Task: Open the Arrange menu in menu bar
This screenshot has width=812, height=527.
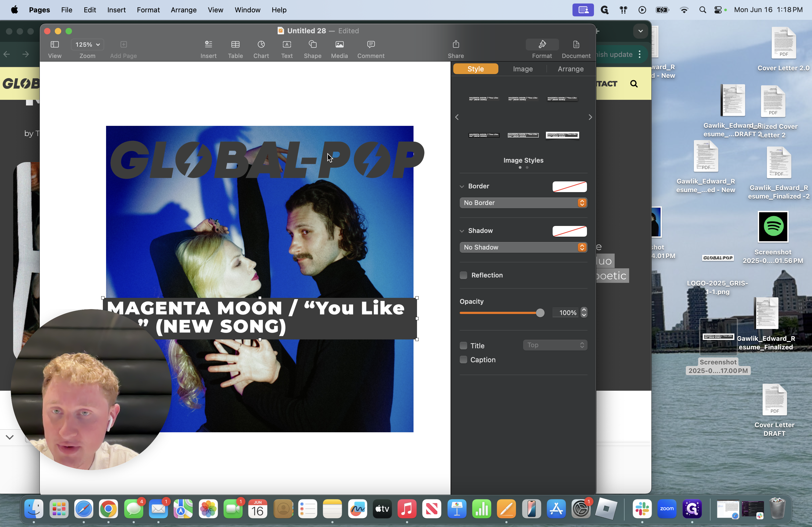Action: point(184,10)
